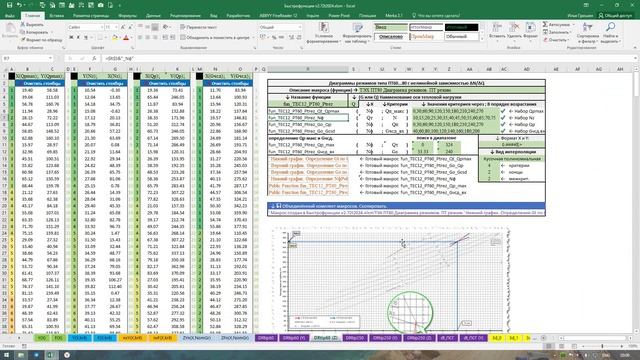The width and height of the screenshot is (640, 360).
Task: Apply the Обычный cell style
Action: coord(461,36)
